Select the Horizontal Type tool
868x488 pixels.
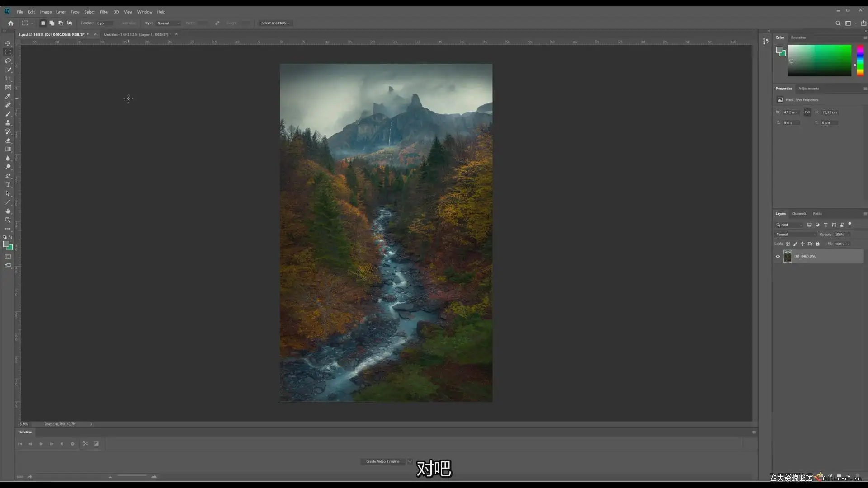8,185
